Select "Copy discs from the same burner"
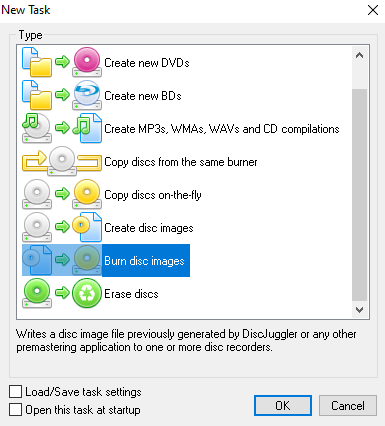 pyautogui.click(x=181, y=162)
